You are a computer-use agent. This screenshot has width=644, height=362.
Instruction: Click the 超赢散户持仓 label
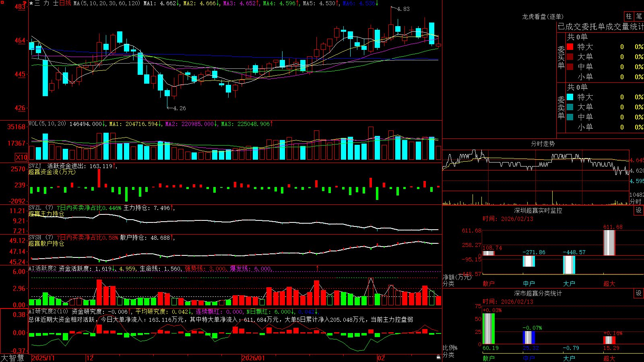[x=46, y=243]
